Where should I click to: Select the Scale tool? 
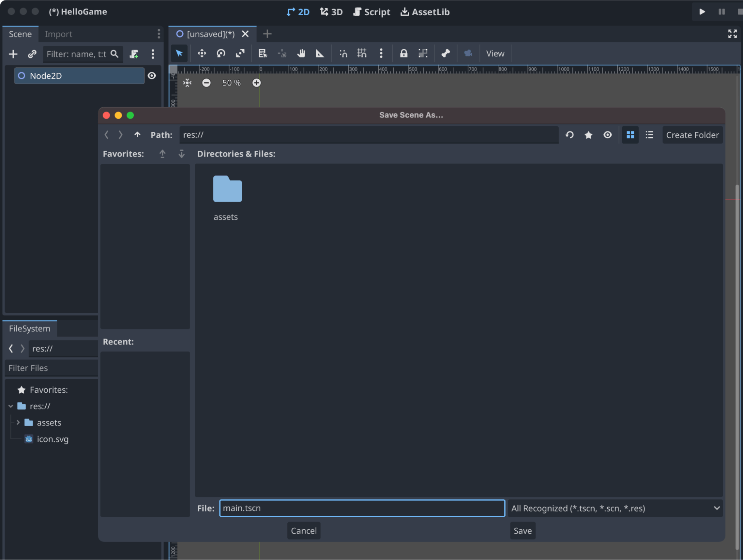[x=240, y=53]
